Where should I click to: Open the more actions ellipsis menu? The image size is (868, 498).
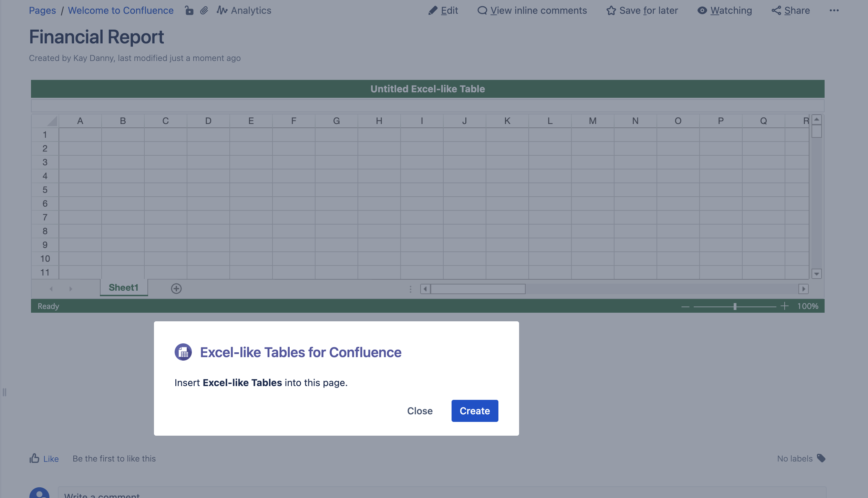pos(834,11)
